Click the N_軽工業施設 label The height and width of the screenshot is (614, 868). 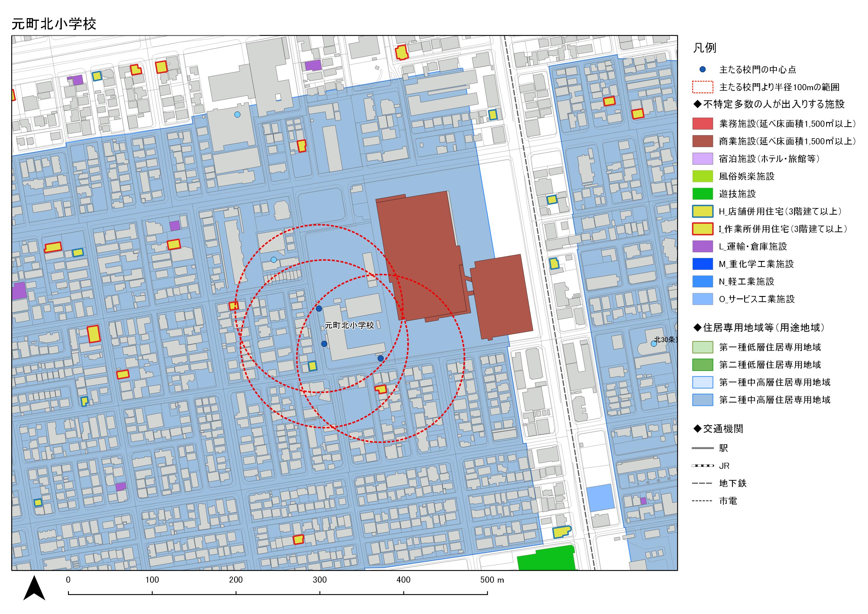[747, 281]
